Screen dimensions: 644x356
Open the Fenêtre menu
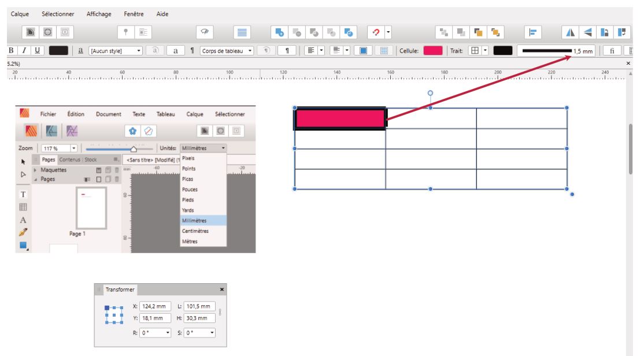tap(134, 14)
